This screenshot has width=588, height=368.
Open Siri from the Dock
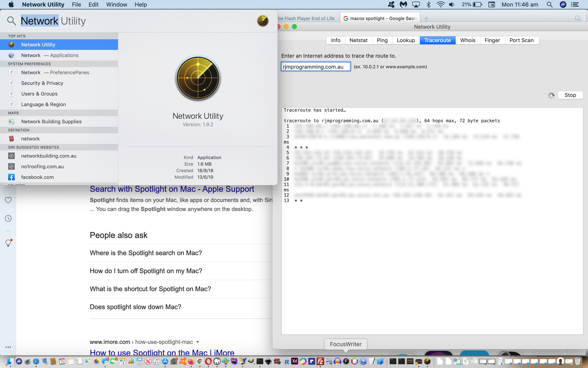click(19, 361)
